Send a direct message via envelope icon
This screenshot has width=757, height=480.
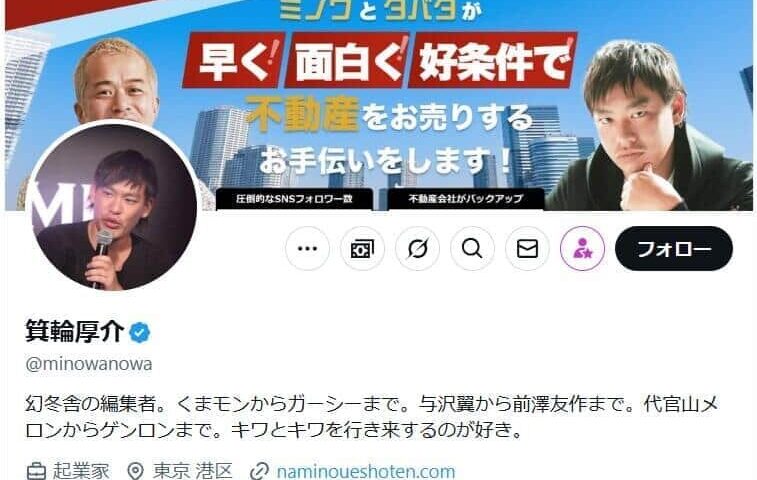click(x=527, y=248)
